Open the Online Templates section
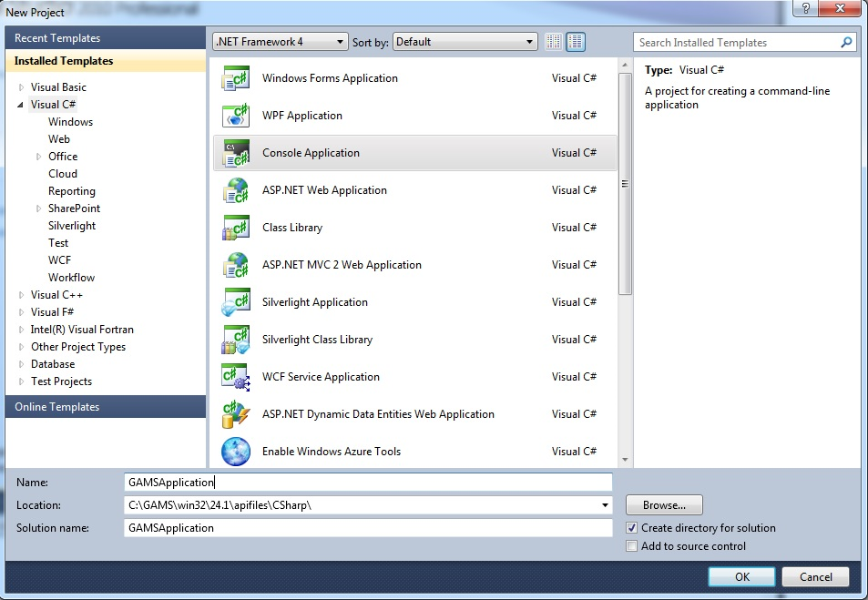The image size is (868, 600). coord(56,407)
